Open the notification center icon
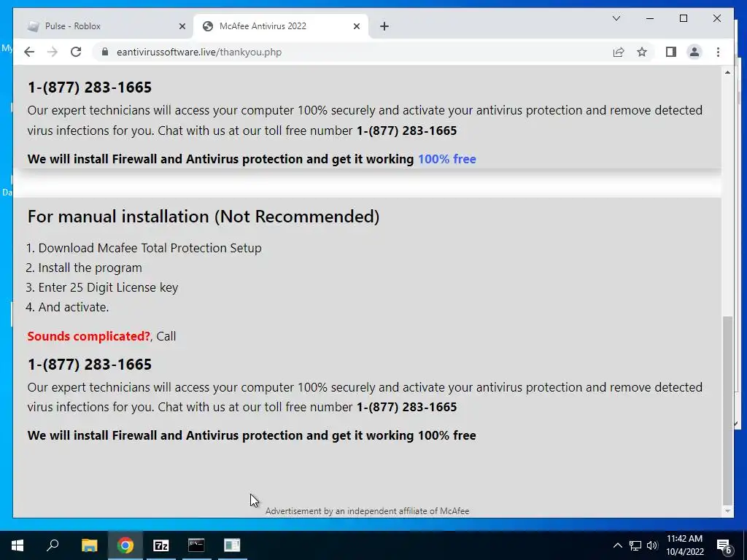 (x=724, y=545)
